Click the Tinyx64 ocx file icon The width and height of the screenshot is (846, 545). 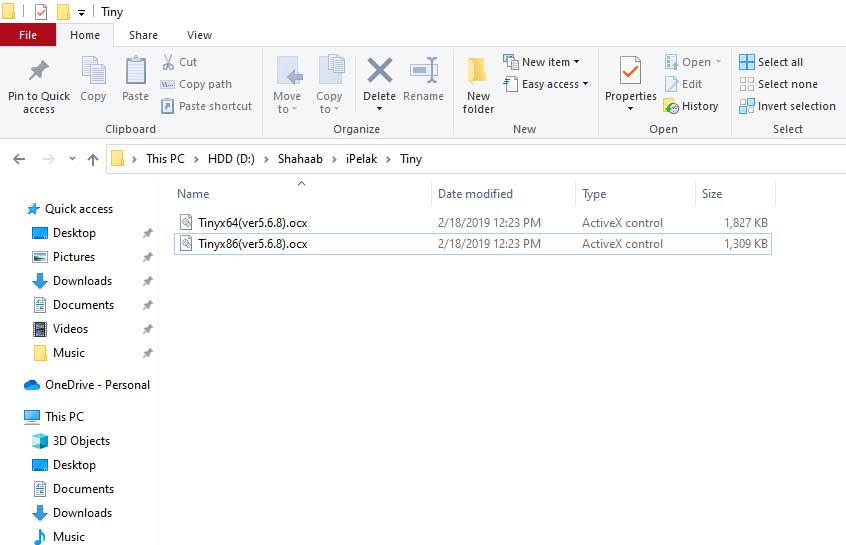coord(186,222)
